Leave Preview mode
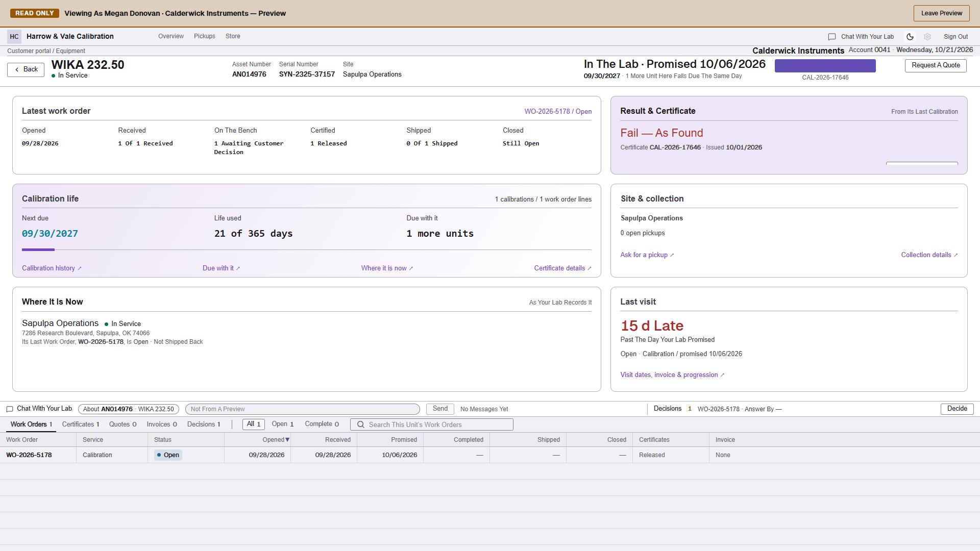 click(x=942, y=13)
